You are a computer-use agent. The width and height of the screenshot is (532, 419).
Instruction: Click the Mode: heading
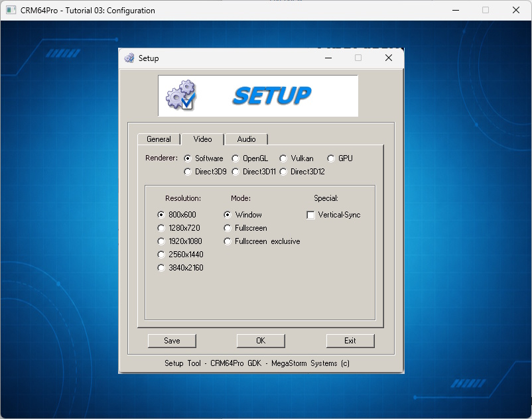[241, 198]
